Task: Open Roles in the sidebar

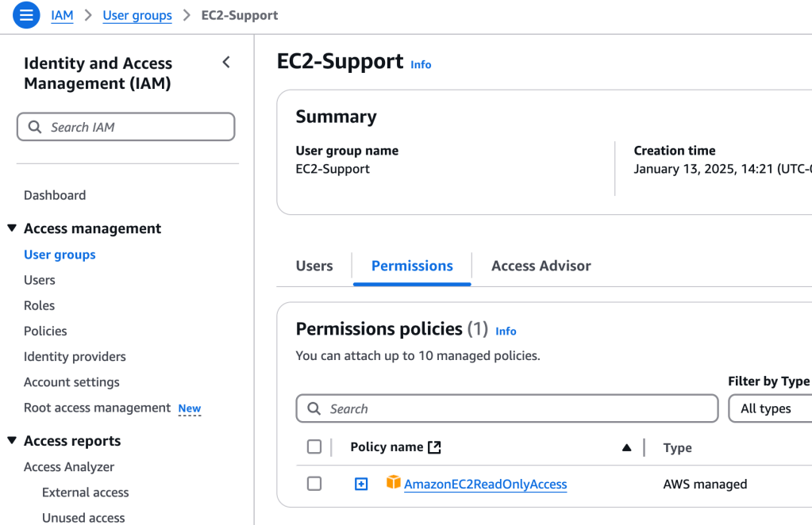Action: tap(39, 305)
